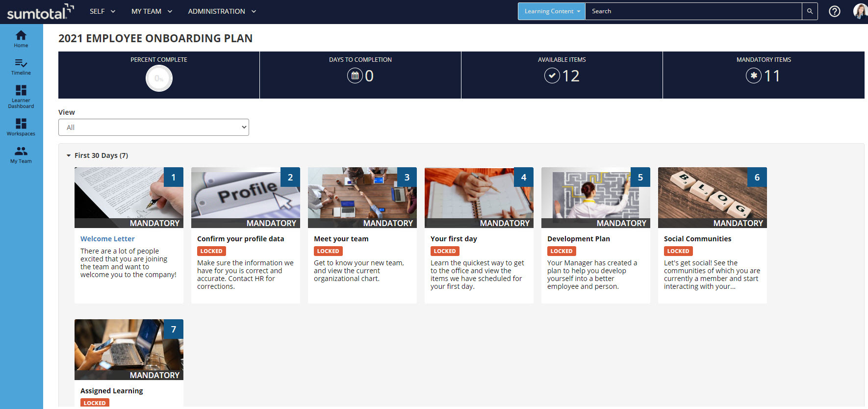Viewport: 868px width, 409px height.
Task: Open the View filter dropdown
Action: click(153, 128)
